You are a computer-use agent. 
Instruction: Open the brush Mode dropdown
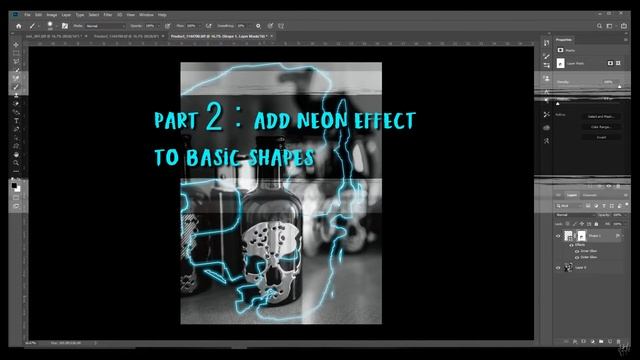click(105, 26)
